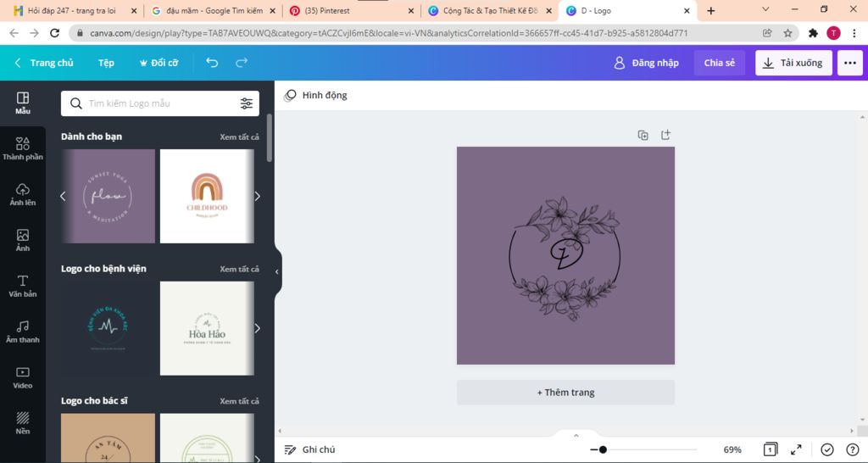Open the Ảnh lên uploads panel
The image size is (868, 463).
pyautogui.click(x=23, y=194)
